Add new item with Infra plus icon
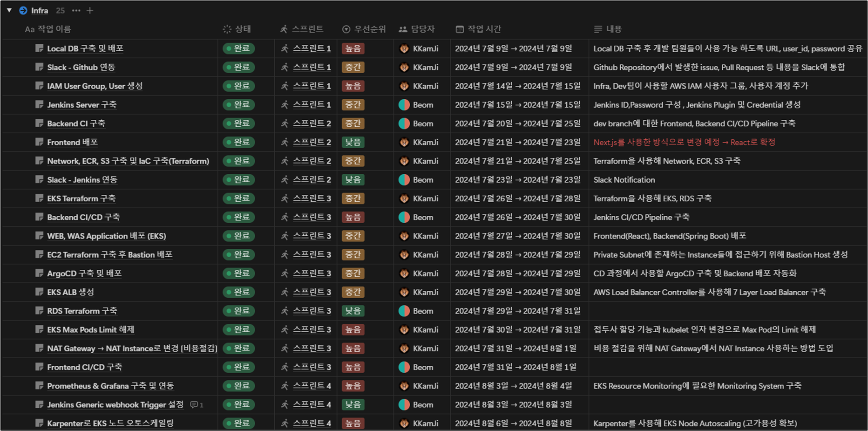Screen dimensions: 868x431 (x=90, y=10)
